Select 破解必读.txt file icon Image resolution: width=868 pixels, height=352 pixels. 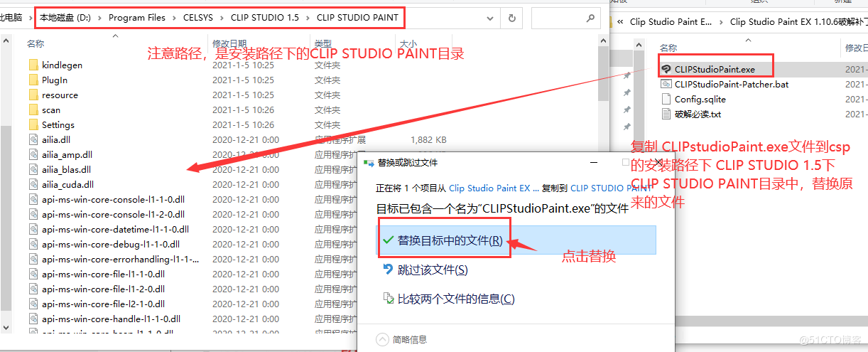pyautogui.click(x=666, y=114)
